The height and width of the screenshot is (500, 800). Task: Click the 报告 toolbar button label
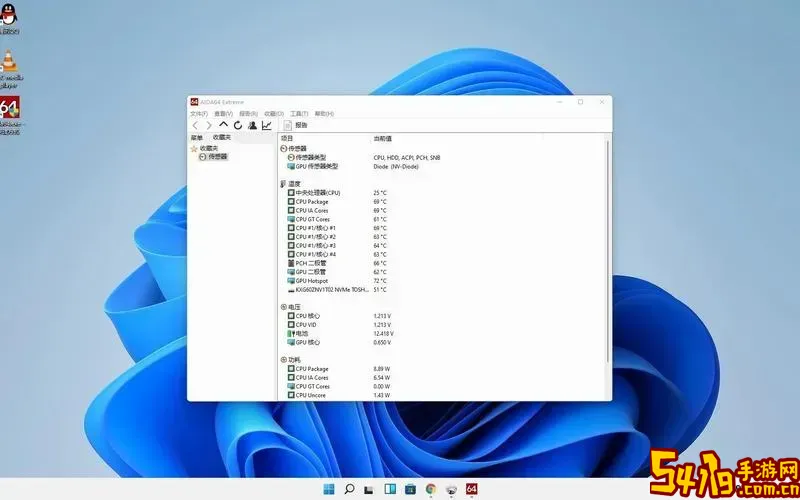coord(302,125)
